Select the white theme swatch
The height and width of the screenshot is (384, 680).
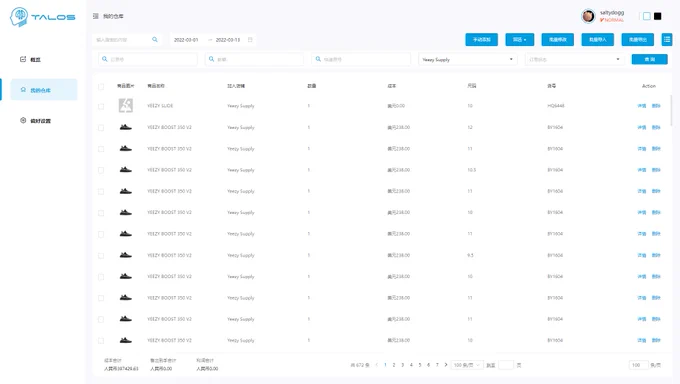coord(647,16)
